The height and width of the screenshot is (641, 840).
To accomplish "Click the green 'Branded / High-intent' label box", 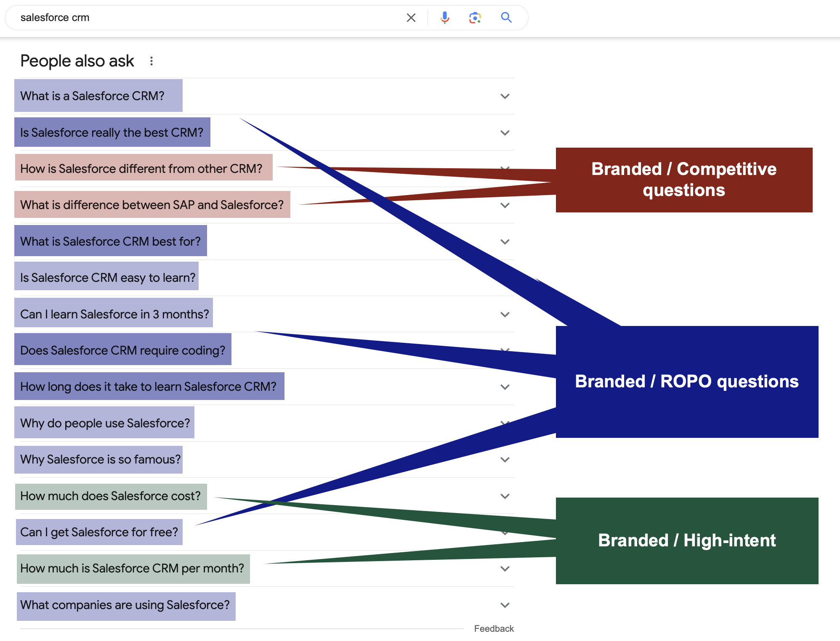I will tap(687, 541).
